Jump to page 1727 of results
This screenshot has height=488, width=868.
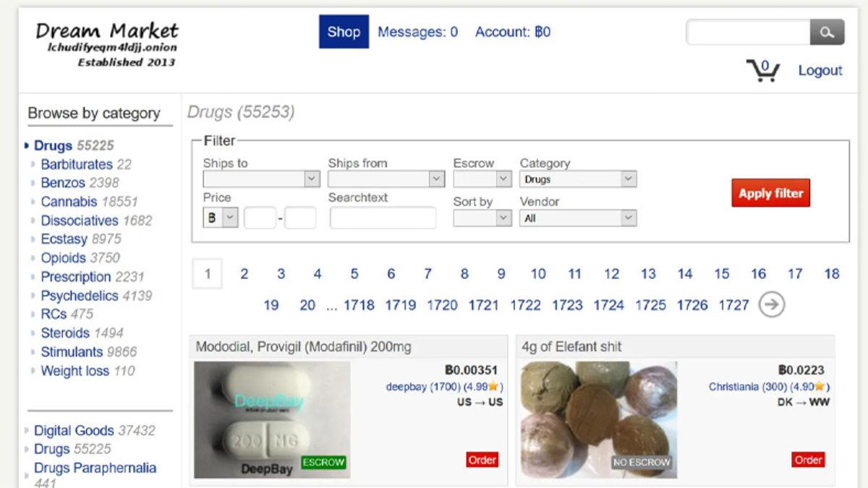coord(734,305)
